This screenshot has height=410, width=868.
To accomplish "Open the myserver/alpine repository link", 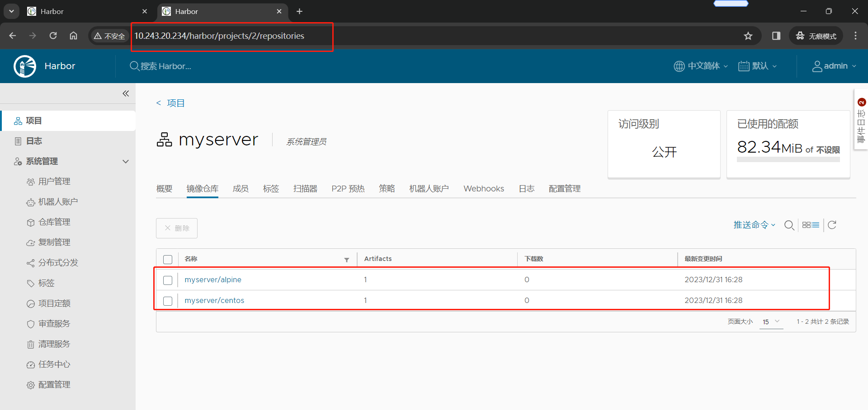I will click(213, 280).
